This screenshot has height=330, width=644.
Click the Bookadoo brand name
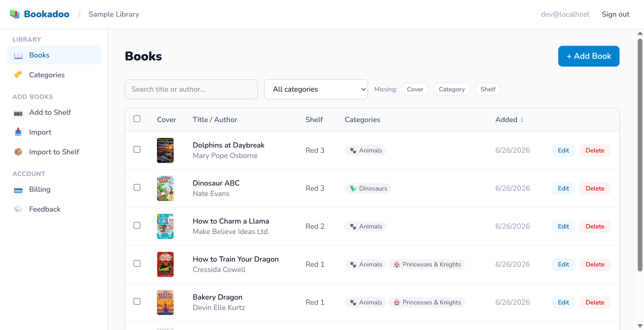pyautogui.click(x=46, y=14)
